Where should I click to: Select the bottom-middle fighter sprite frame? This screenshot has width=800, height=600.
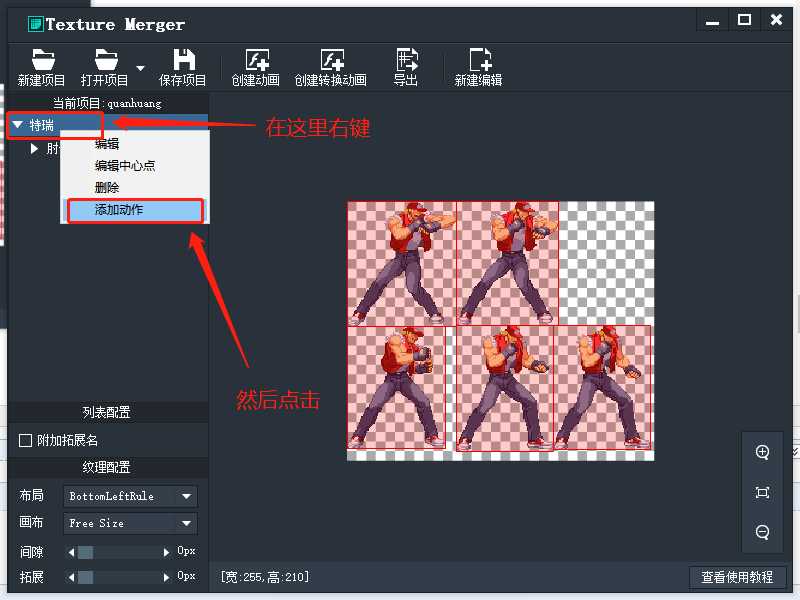point(505,388)
